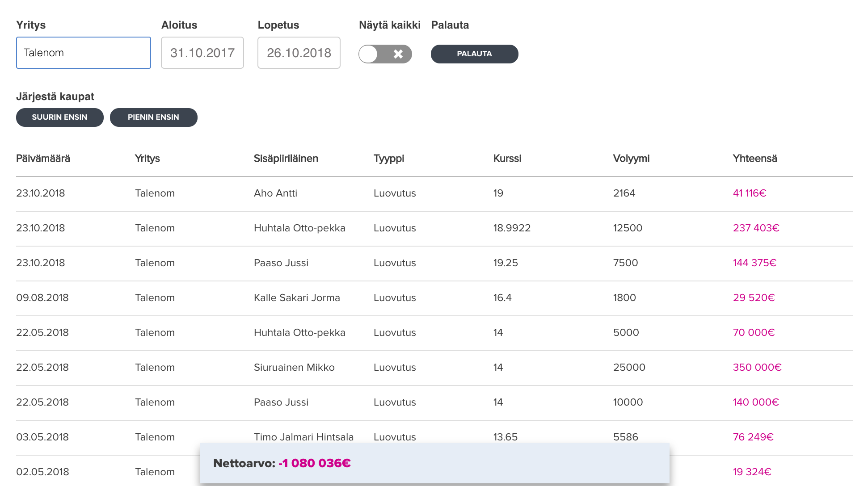This screenshot has height=486, width=868.
Task: Select the Aho Antti row name
Action: 275,193
